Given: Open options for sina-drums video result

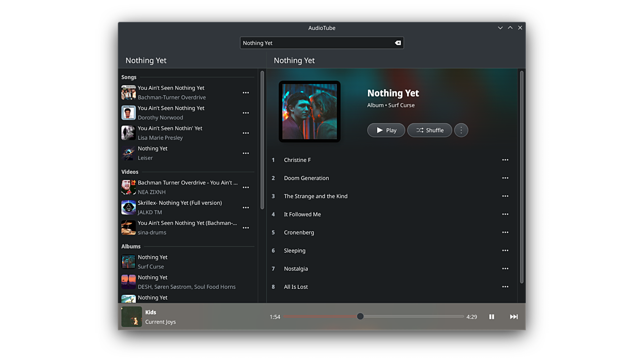Looking at the screenshot, I should [x=246, y=227].
